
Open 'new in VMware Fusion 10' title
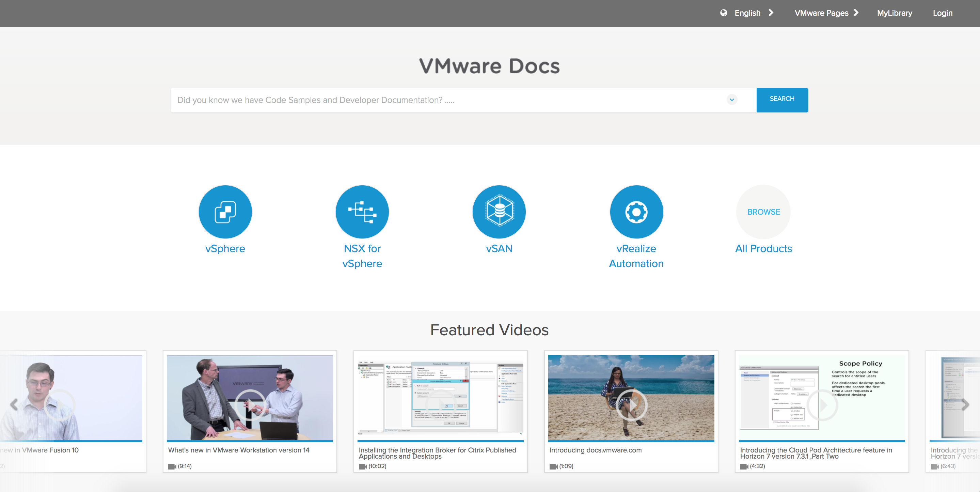click(39, 450)
